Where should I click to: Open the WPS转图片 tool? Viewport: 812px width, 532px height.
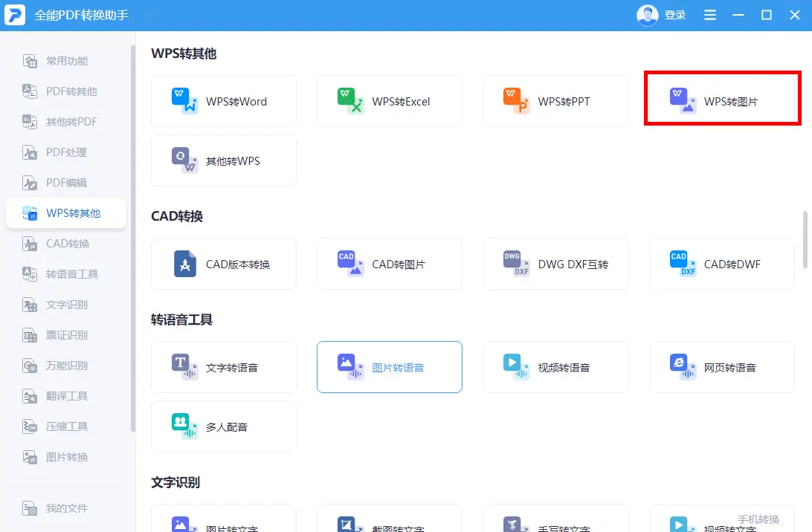coord(722,101)
